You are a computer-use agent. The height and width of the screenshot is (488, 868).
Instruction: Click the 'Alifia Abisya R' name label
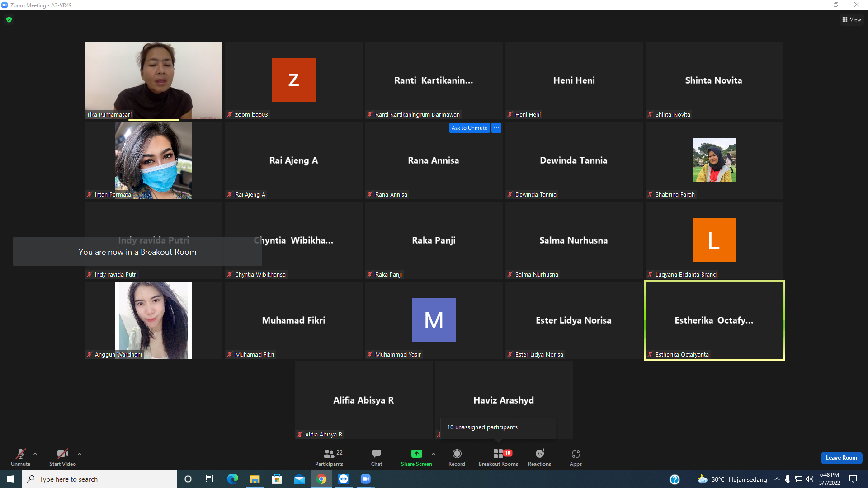click(323, 434)
